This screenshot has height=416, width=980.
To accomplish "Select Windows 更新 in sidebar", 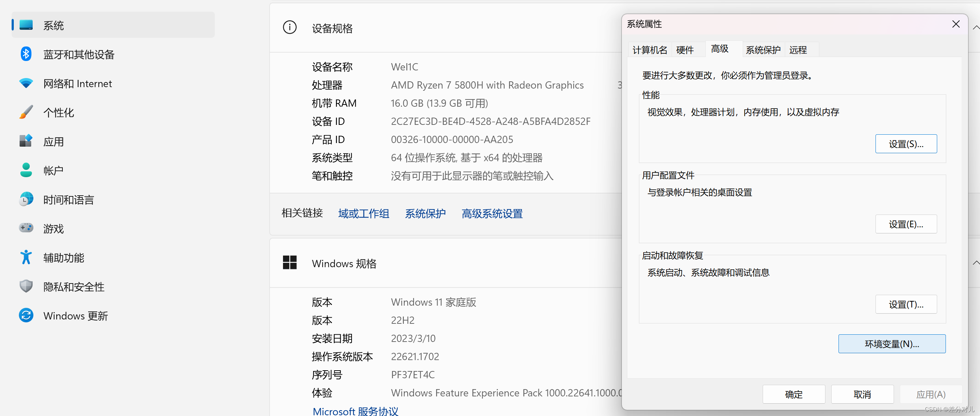I will pyautogui.click(x=113, y=315).
